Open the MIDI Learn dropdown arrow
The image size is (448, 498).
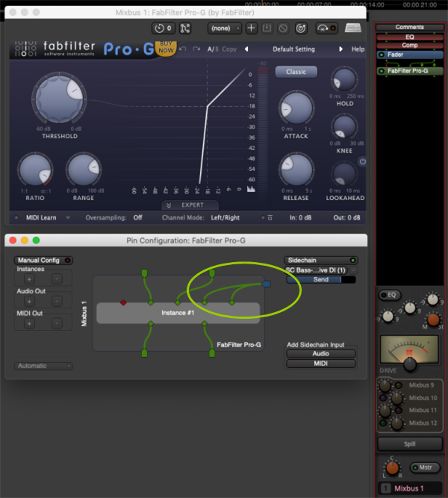[68, 218]
